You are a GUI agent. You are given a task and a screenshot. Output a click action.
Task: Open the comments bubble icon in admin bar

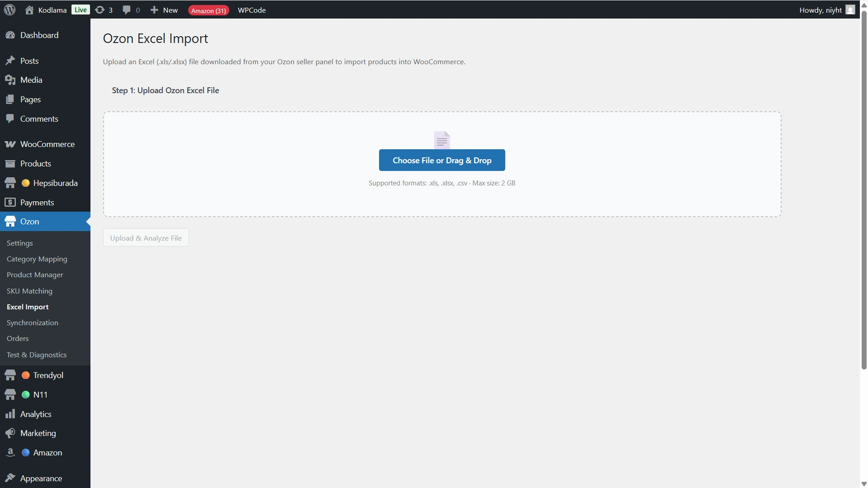127,10
